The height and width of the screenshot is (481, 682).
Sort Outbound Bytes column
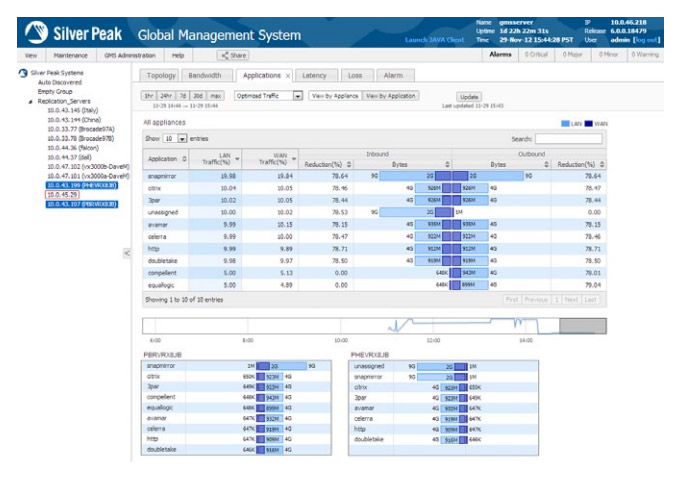pos(547,164)
